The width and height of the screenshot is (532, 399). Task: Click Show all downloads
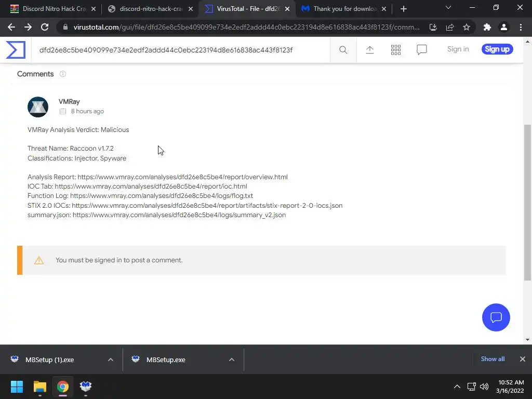coord(493,359)
